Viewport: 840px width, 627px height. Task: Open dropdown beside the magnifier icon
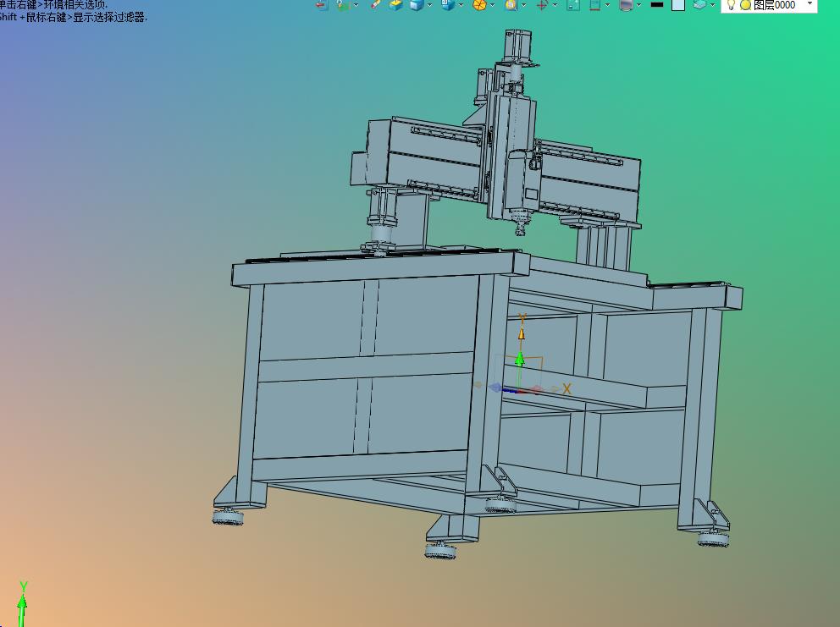[x=523, y=5]
